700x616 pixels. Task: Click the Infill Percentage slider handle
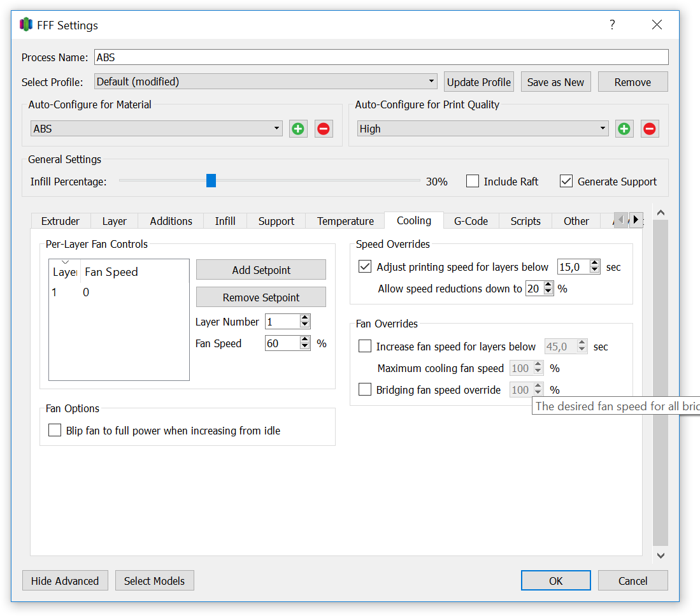211,181
